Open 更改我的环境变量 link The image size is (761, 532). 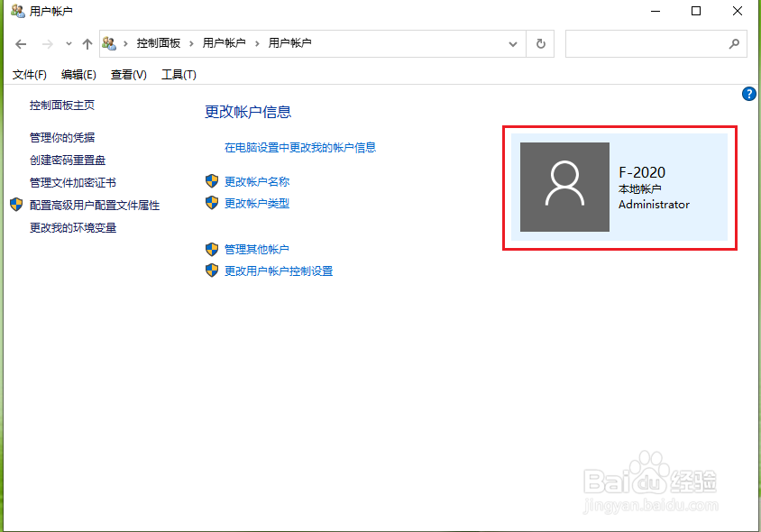[x=73, y=227]
